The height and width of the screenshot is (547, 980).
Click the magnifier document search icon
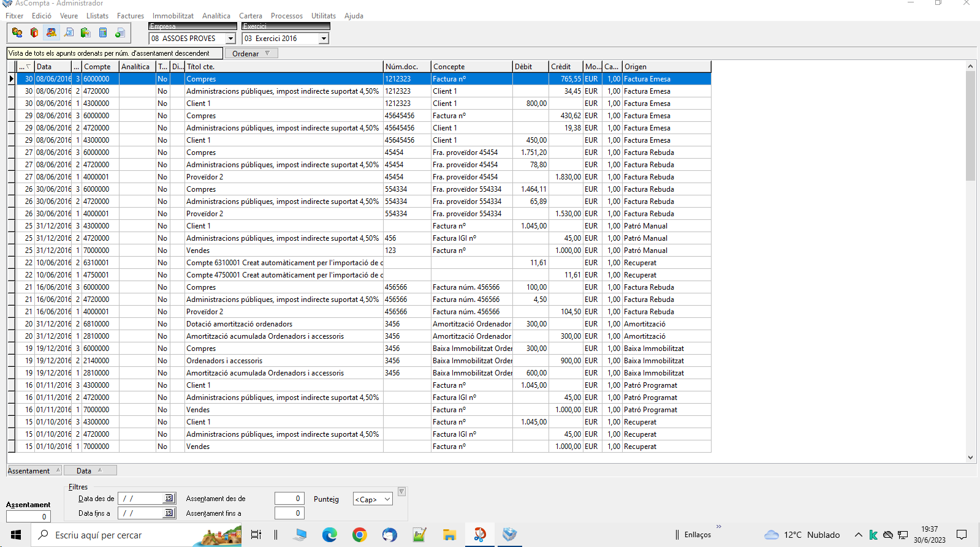69,32
